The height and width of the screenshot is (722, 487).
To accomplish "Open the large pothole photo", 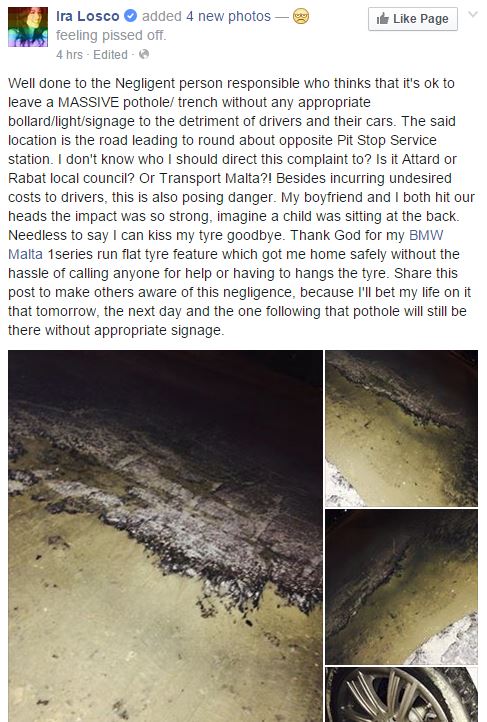I will (165, 536).
